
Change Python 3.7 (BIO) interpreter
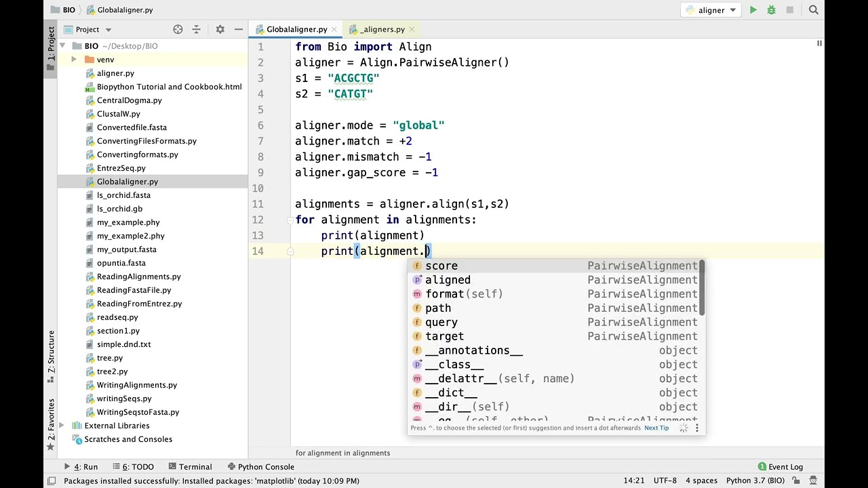click(x=755, y=481)
